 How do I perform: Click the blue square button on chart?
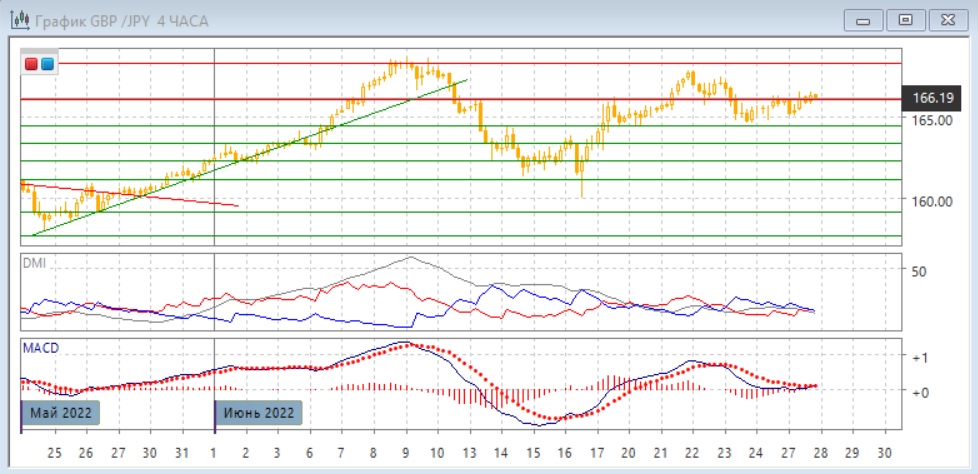click(48, 64)
